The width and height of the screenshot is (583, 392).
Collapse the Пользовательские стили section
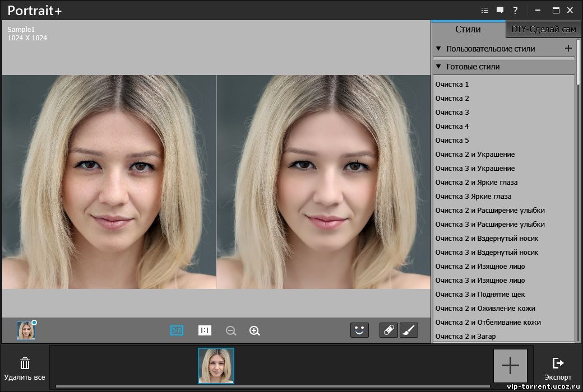(x=438, y=49)
